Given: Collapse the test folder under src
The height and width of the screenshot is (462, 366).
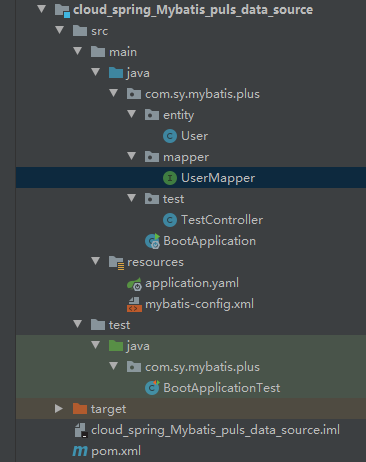Looking at the screenshot, I should pos(77,324).
